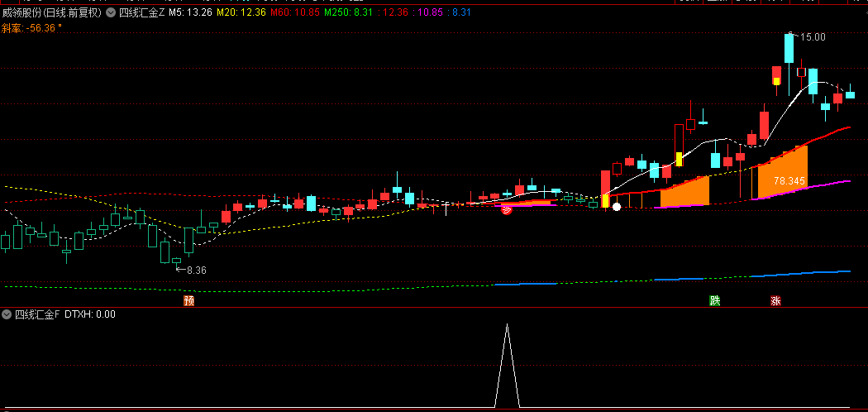Image resolution: width=868 pixels, height=412 pixels.
Task: Click the white dot marker on the chart
Action: (617, 207)
